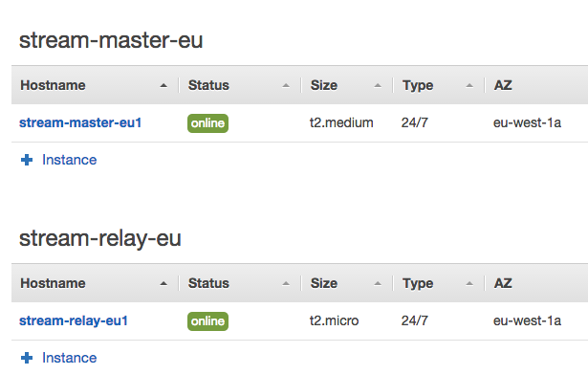Click online status badge of stream-master-eu1
Image resolution: width=588 pixels, height=375 pixels.
[x=207, y=123]
